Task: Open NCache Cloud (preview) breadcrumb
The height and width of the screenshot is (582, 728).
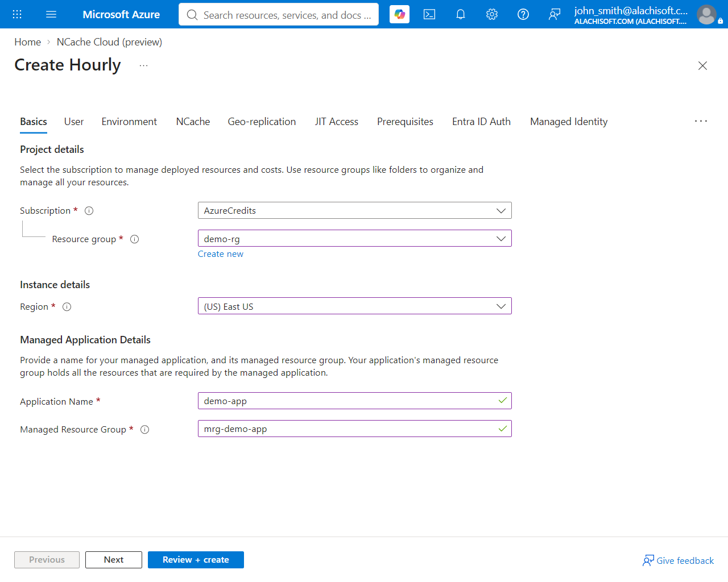Action: pos(109,42)
